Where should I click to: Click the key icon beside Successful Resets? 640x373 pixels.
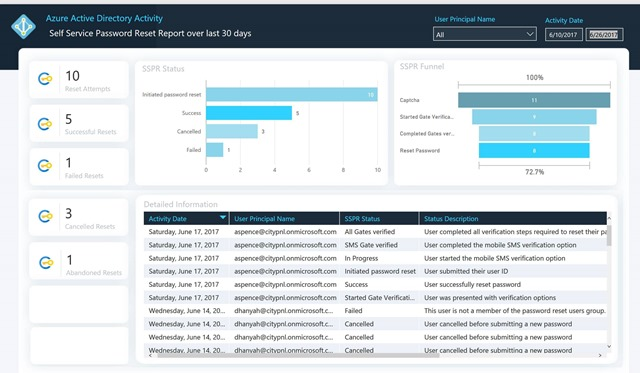click(45, 123)
